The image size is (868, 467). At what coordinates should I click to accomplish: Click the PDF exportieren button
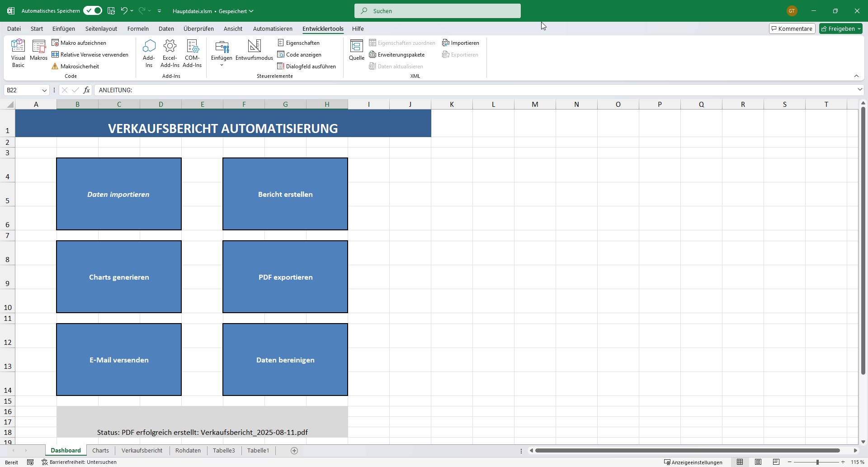click(285, 276)
